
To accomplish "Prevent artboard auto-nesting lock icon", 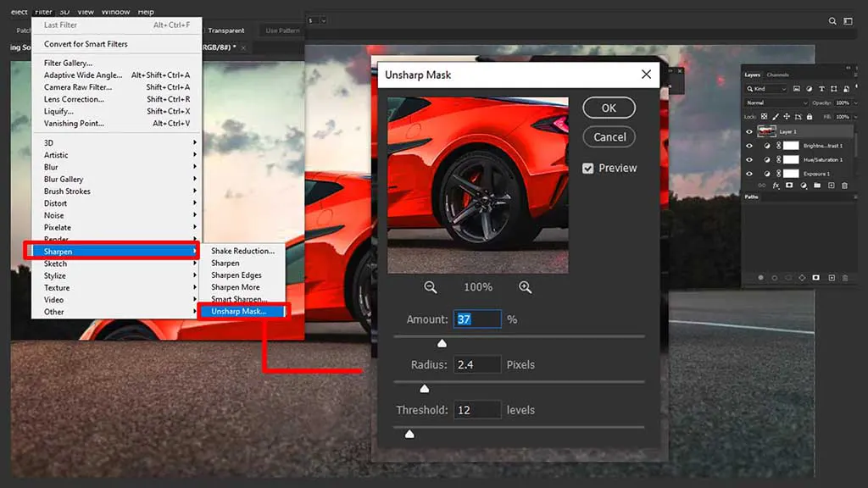I will click(x=798, y=117).
